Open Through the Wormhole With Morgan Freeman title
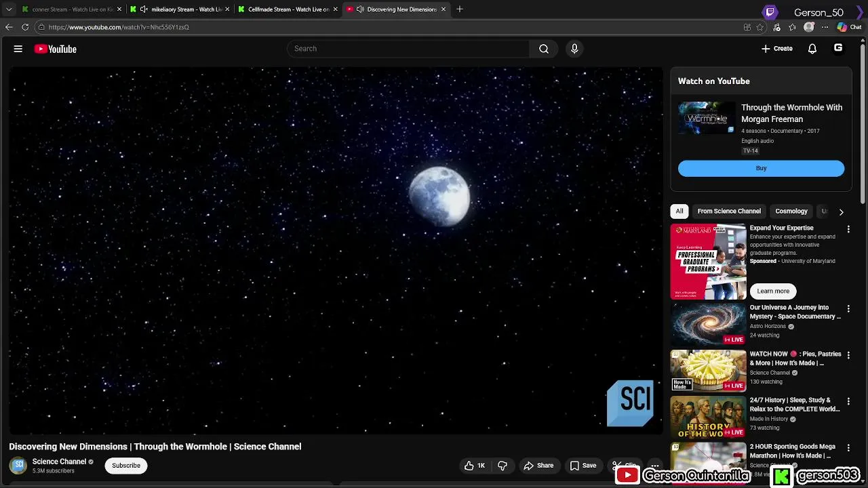This screenshot has width=868, height=488. tap(791, 113)
